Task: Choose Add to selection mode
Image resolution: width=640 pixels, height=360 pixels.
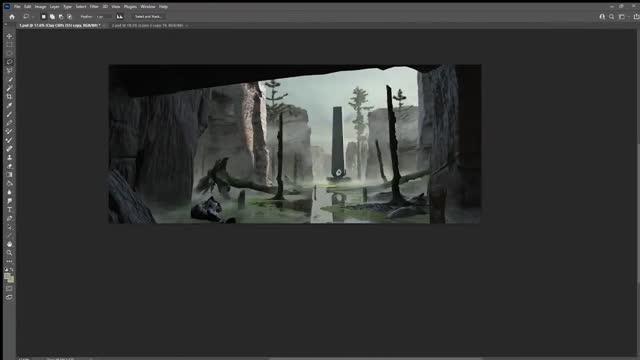Action: coord(52,17)
